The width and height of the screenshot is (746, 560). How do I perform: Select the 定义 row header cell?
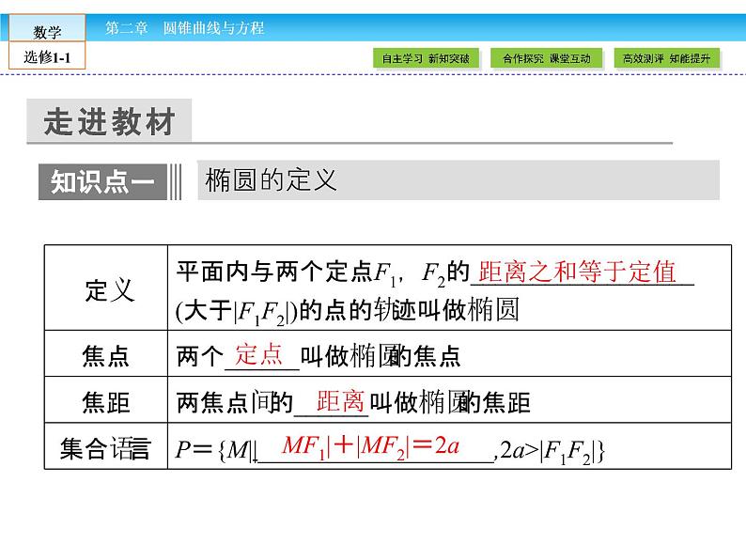[x=105, y=288]
